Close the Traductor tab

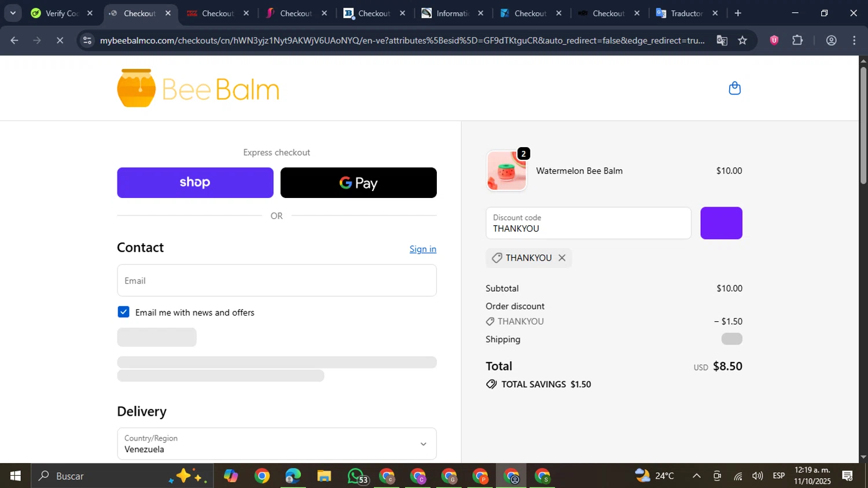(x=715, y=13)
